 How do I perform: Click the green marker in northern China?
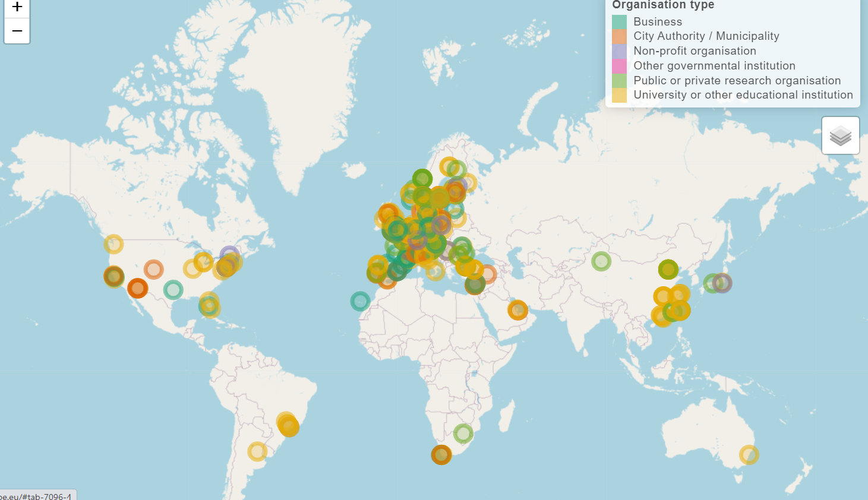[668, 270]
